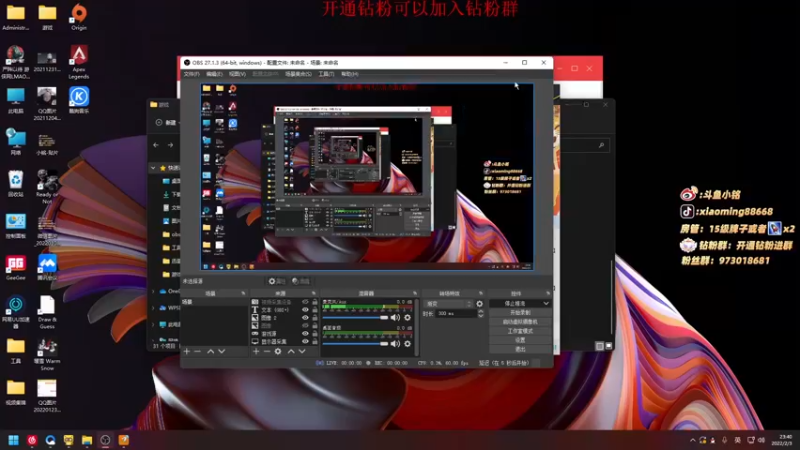The height and width of the screenshot is (450, 800).
Task: Click Start Virtual Camera button
Action: 520,322
